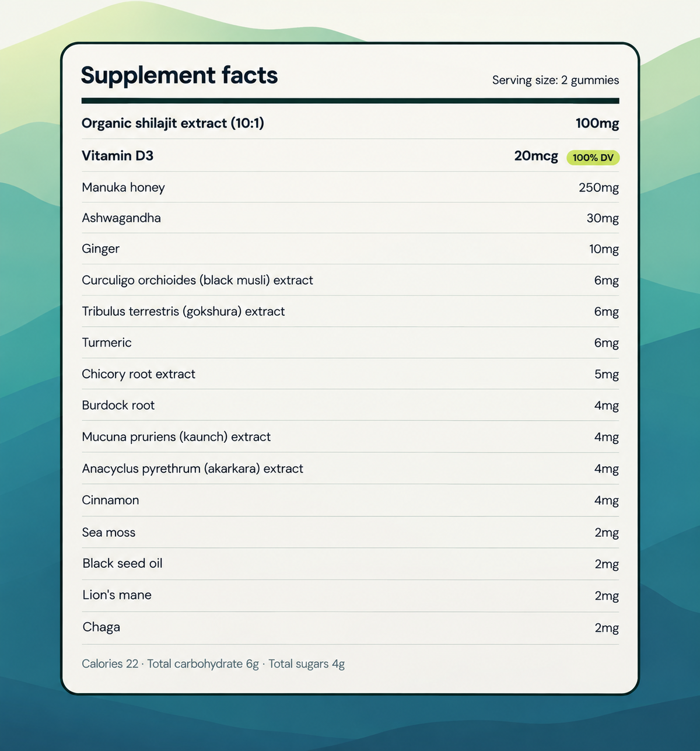Image resolution: width=700 pixels, height=751 pixels.
Task: Click the Ashwagandha label
Action: click(x=121, y=218)
